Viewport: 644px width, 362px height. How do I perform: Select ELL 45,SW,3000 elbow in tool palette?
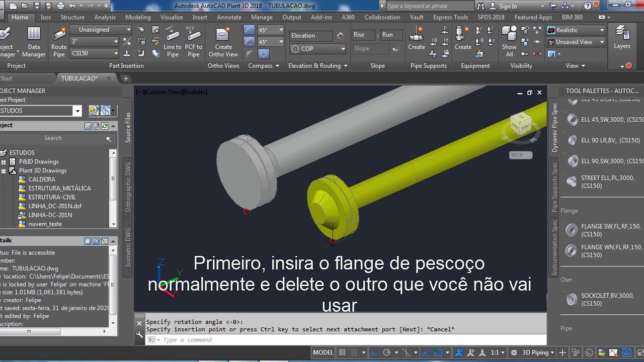click(x=604, y=120)
